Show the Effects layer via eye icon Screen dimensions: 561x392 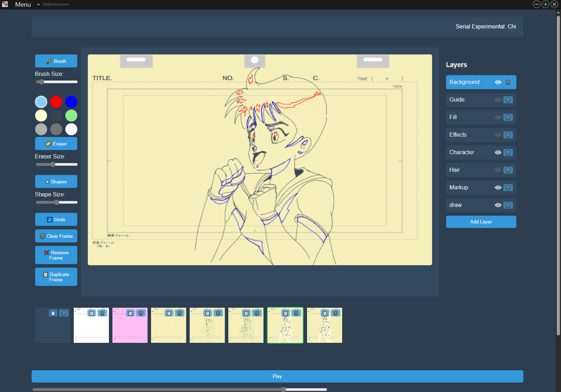498,135
